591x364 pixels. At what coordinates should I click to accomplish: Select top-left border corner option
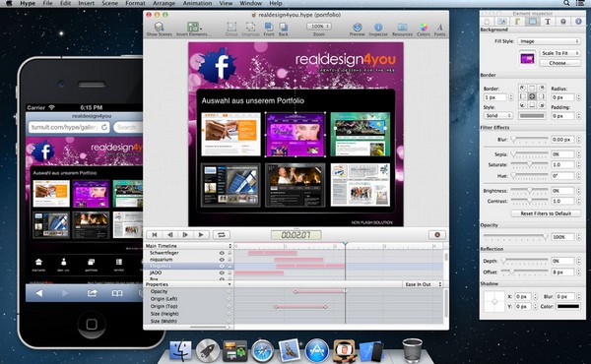coord(522,88)
